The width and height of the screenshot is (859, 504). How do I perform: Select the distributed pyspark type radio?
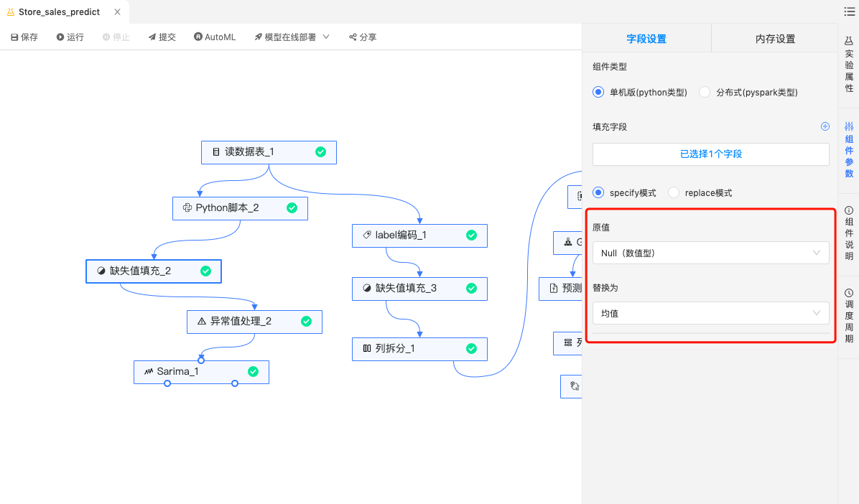pos(705,92)
